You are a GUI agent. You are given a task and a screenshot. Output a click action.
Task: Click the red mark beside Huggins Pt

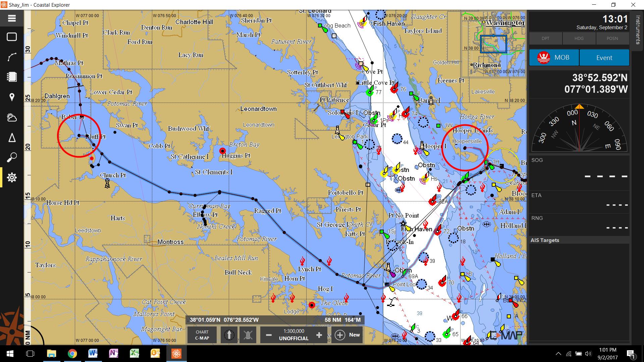click(222, 151)
